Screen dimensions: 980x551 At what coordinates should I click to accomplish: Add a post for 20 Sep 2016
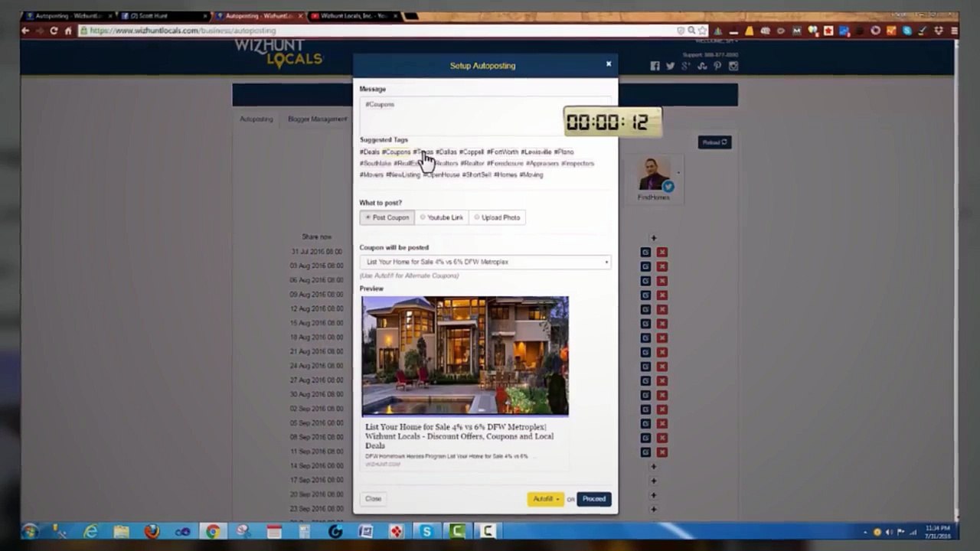(653, 494)
